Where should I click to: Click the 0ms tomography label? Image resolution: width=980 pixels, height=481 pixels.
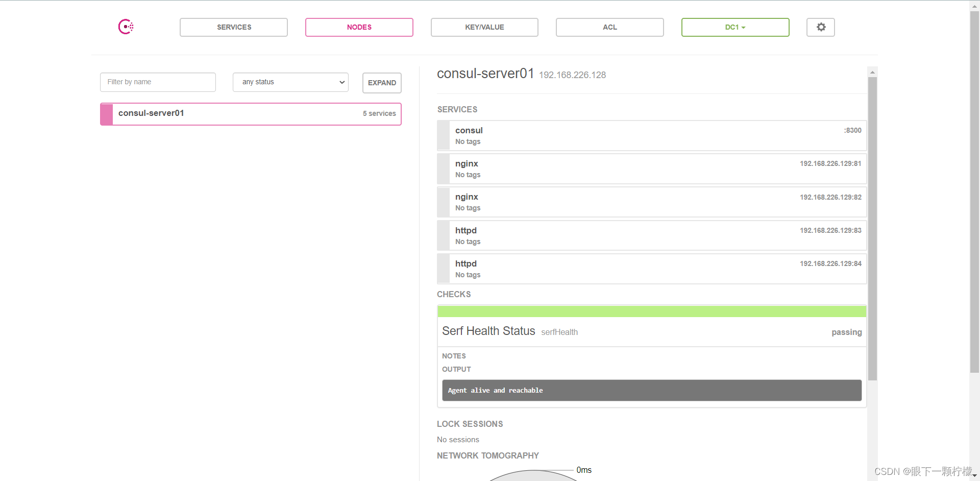584,470
